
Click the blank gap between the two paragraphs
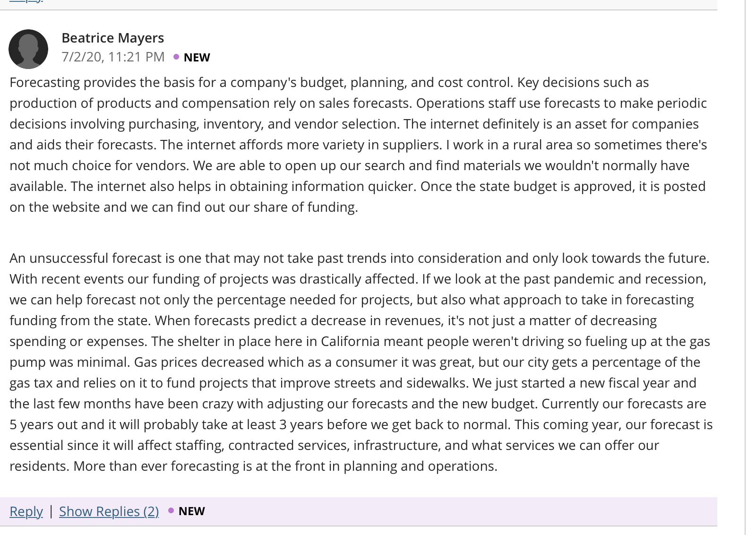pyautogui.click(x=359, y=233)
